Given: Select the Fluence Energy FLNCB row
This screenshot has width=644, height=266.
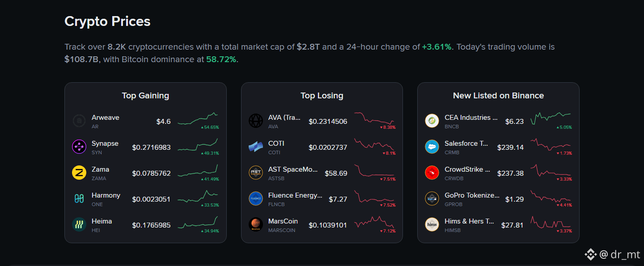Looking at the screenshot, I should tap(322, 199).
